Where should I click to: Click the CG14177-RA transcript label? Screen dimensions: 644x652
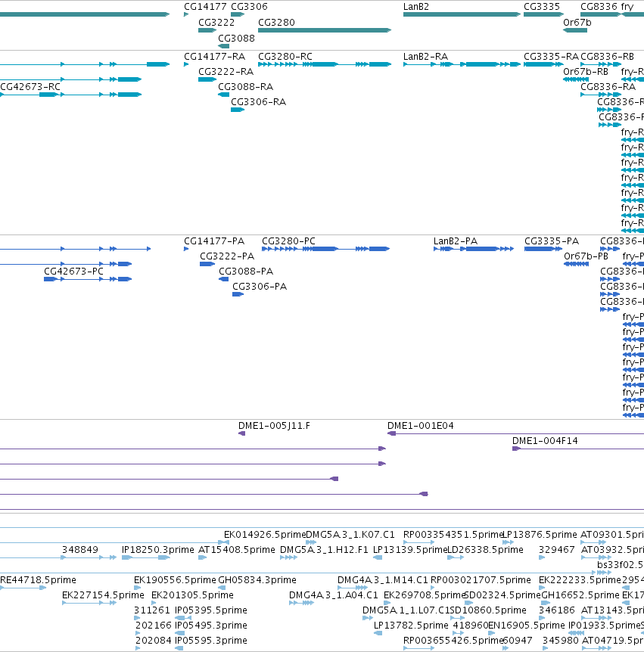coord(215,57)
